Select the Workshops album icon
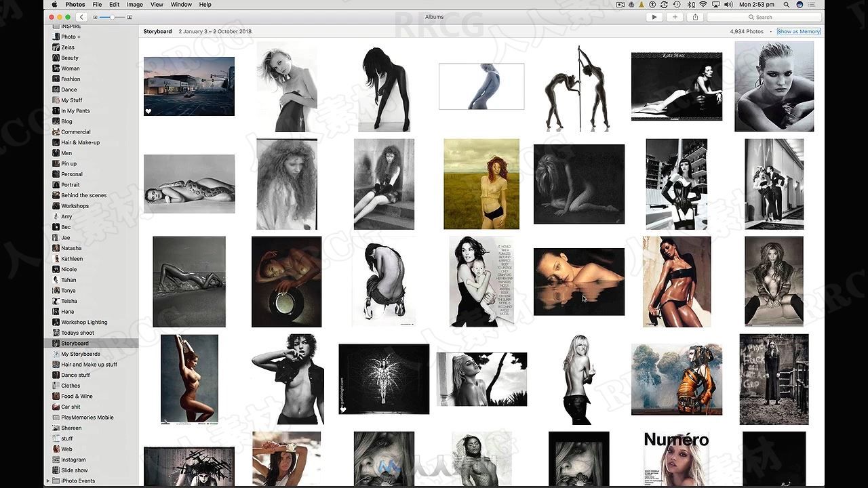Image resolution: width=868 pixels, height=488 pixels. (56, 206)
